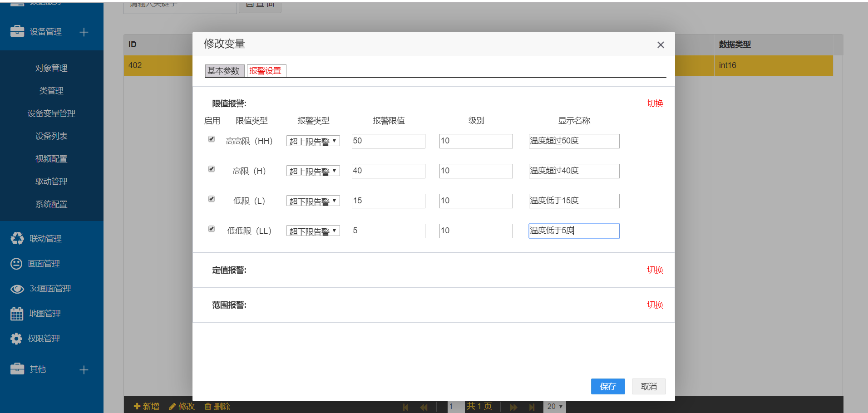868x413 pixels.
Task: Switch to the 基本参数 tab
Action: [225, 71]
